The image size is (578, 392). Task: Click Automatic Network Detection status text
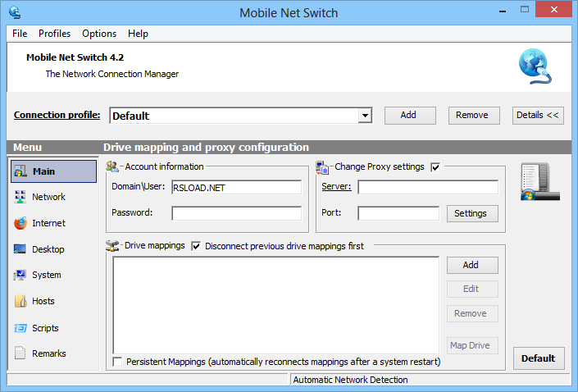(350, 380)
